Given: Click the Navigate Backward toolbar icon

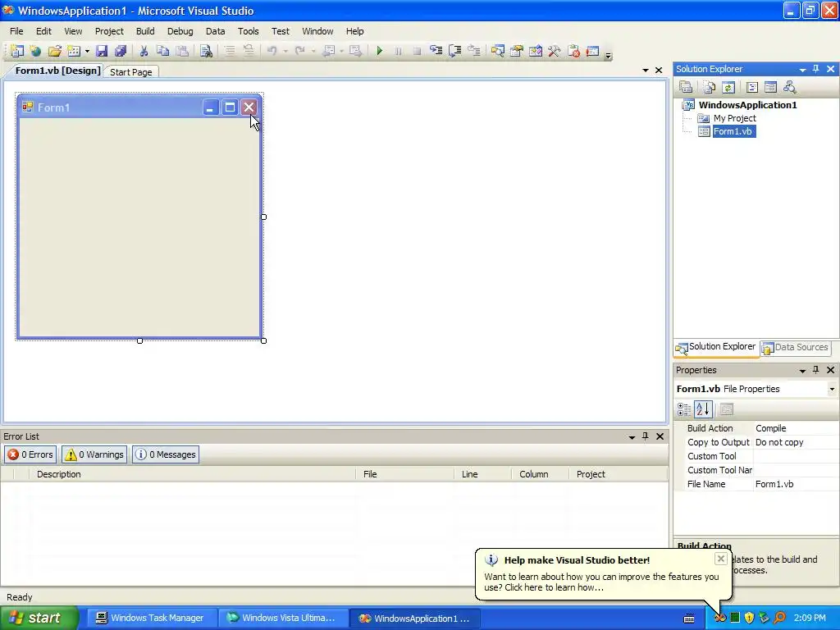Looking at the screenshot, I should click(329, 51).
